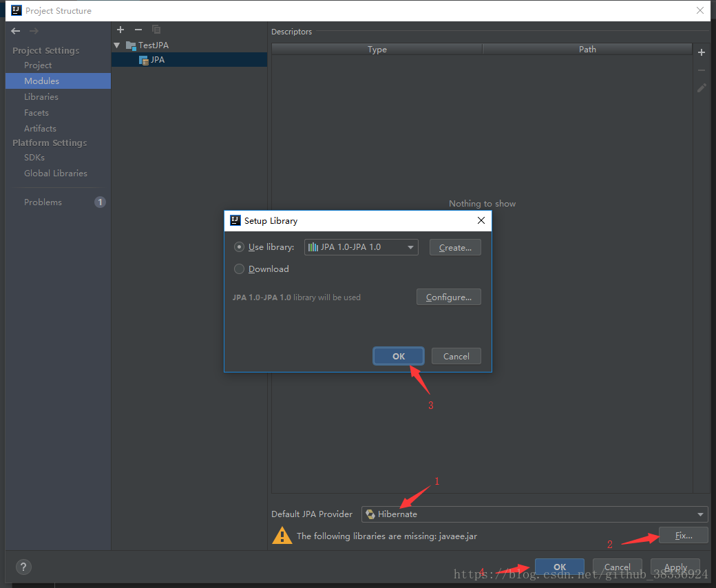Select the Use library radio button
The image size is (716, 588).
(239, 247)
